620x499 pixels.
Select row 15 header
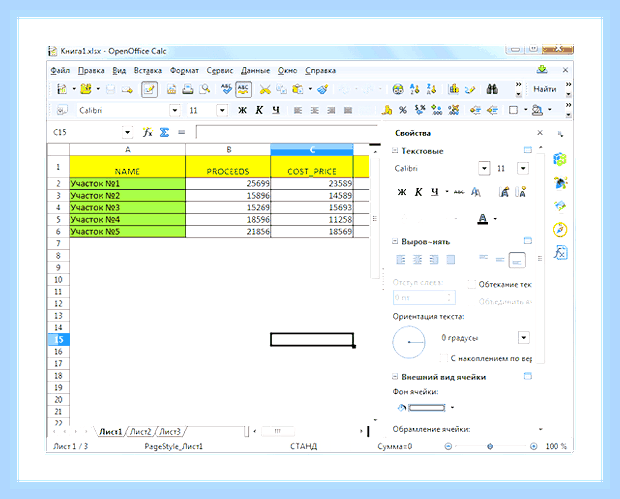click(59, 339)
